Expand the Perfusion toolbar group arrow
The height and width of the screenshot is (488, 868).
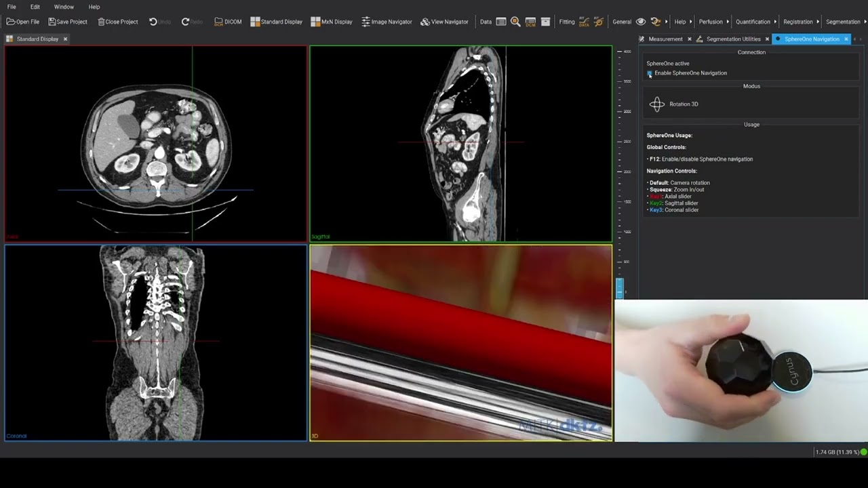[x=728, y=22]
